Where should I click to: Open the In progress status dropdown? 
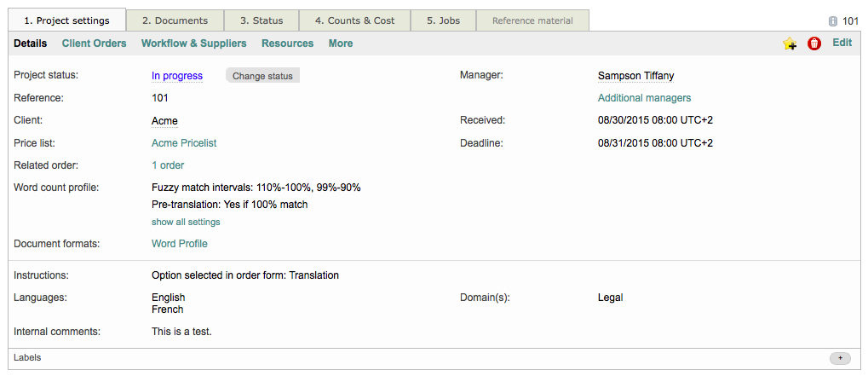click(x=177, y=76)
